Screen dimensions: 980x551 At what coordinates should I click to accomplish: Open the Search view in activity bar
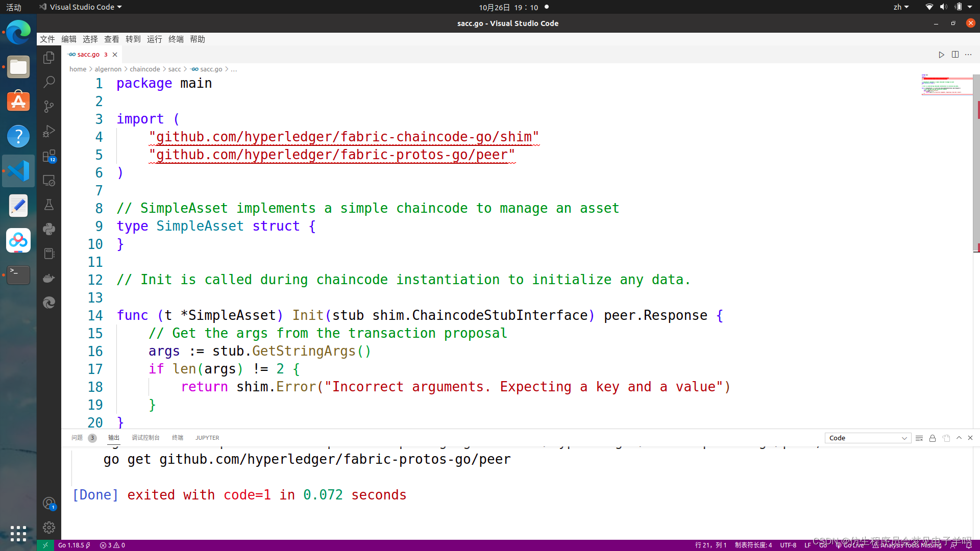click(x=49, y=82)
